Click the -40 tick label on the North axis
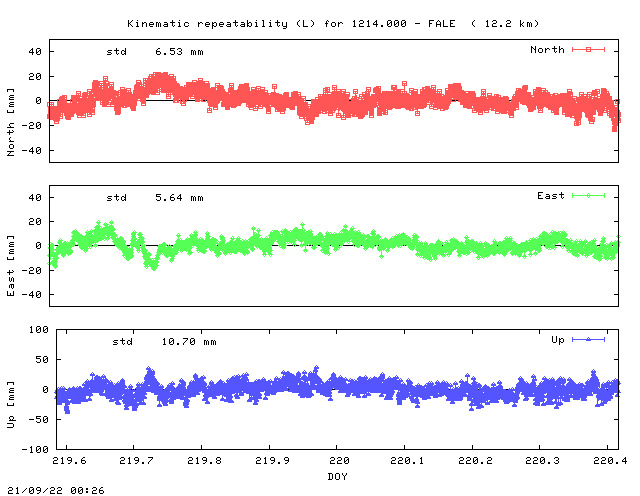This screenshot has height=496, width=640. pyautogui.click(x=32, y=151)
